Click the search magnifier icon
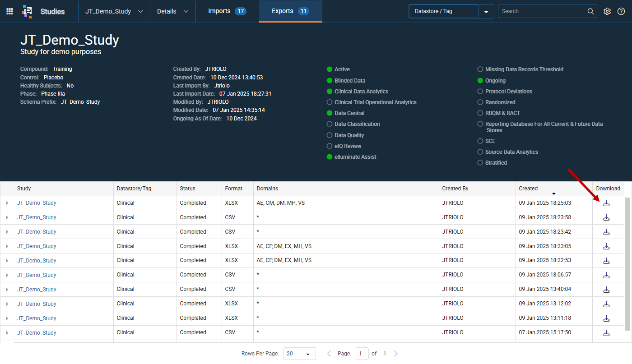632x364 pixels. pyautogui.click(x=590, y=11)
